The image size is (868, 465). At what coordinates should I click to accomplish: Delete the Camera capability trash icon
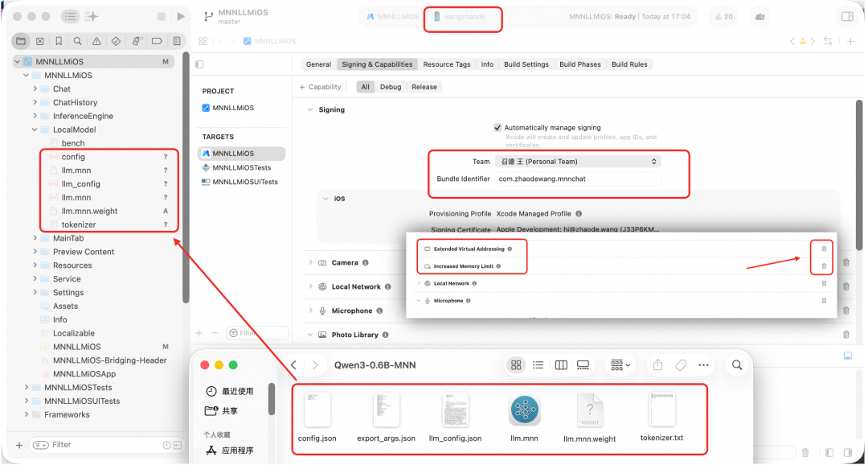(x=845, y=263)
